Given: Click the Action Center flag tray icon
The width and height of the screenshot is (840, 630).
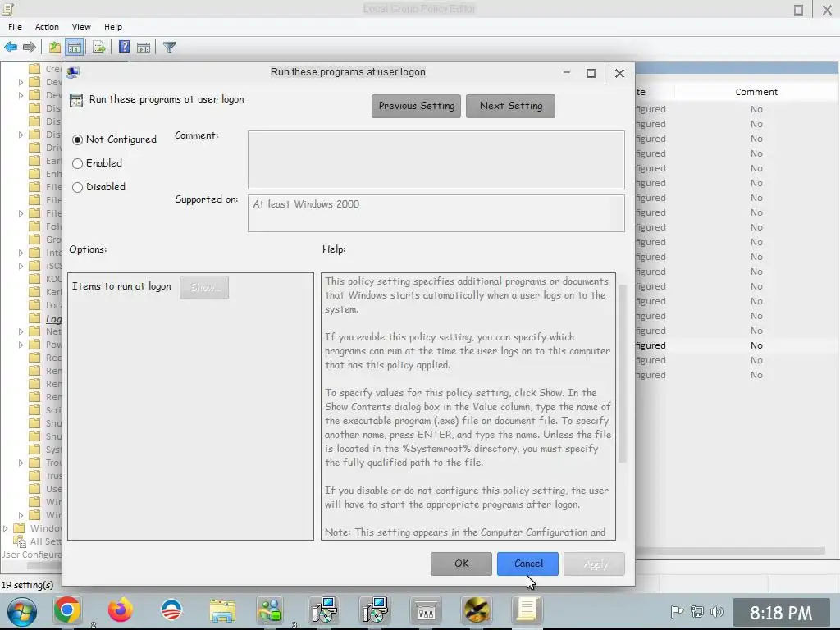Looking at the screenshot, I should 677,611.
